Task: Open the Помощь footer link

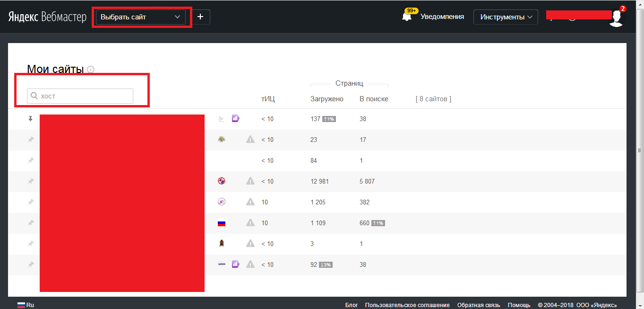Action: click(519, 305)
